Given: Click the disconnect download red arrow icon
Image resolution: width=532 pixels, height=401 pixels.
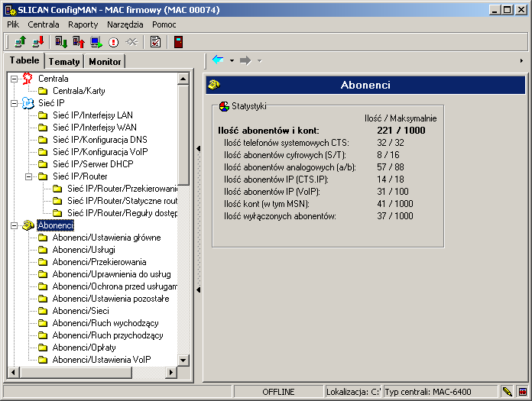Looking at the screenshot, I should click(38, 42).
